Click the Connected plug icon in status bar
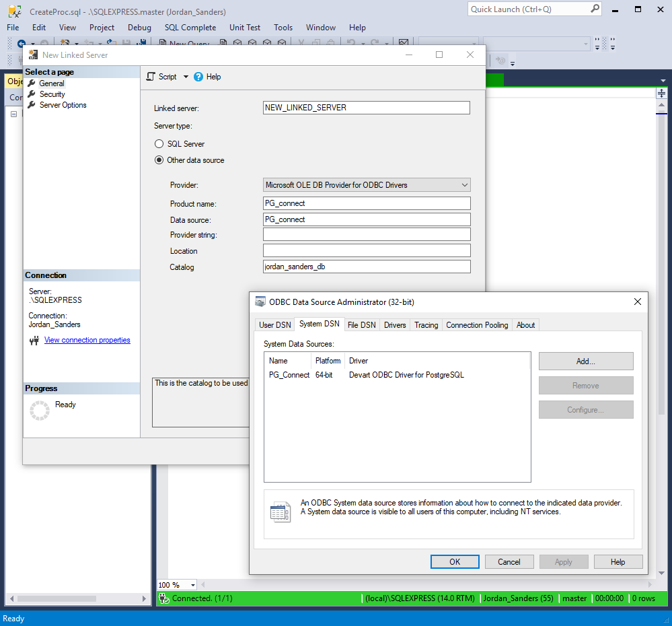This screenshot has height=626, width=672. pos(163,598)
